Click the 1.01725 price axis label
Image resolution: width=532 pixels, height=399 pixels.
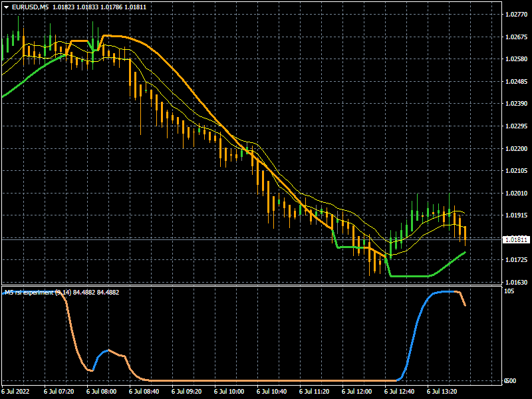coord(517,260)
